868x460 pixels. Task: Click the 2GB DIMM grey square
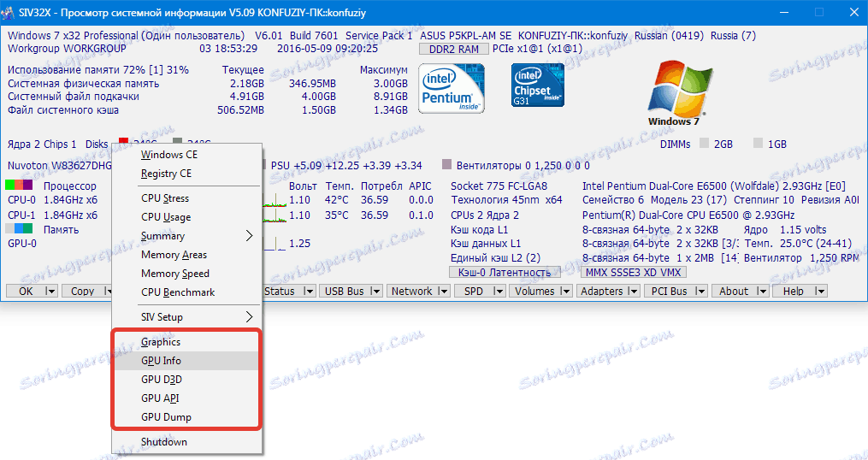[x=704, y=144]
